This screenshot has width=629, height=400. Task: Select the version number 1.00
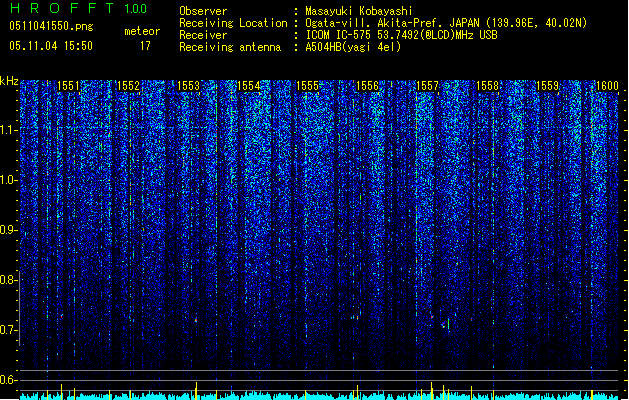136,9
